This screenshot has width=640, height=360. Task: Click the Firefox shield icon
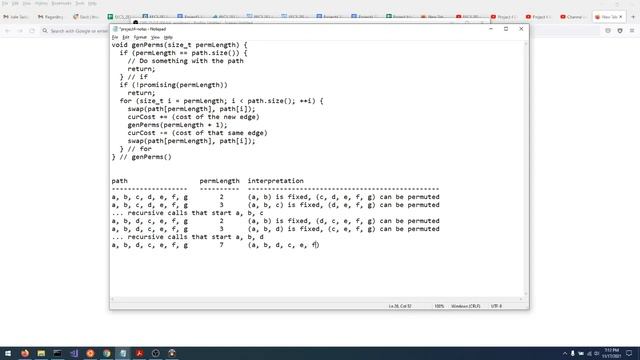click(620, 31)
